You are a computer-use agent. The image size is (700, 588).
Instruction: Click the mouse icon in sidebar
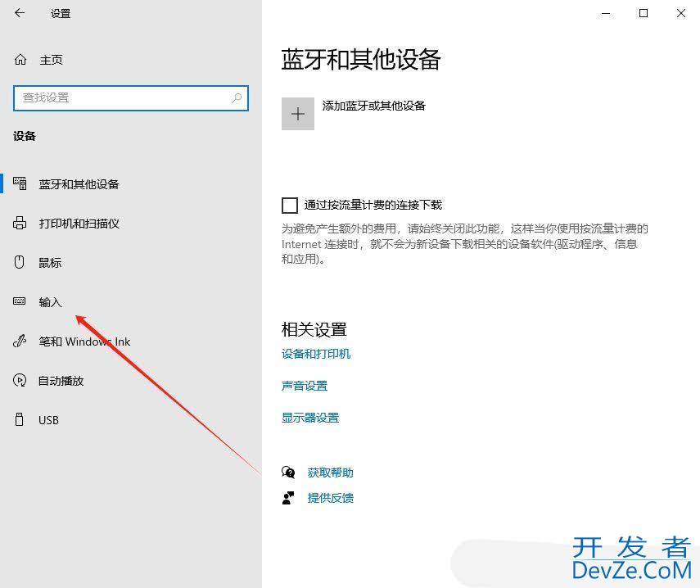point(20,263)
